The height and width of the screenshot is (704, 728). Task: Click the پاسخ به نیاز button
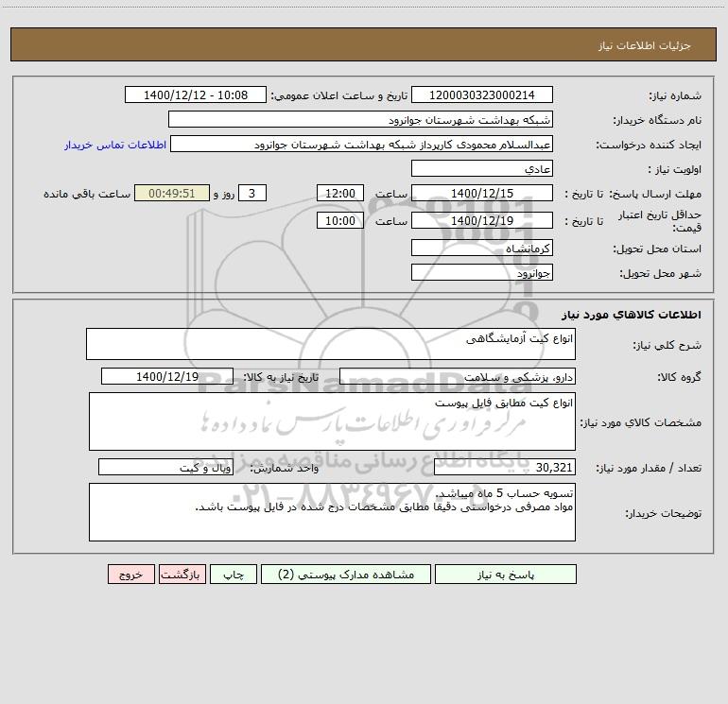tap(506, 574)
